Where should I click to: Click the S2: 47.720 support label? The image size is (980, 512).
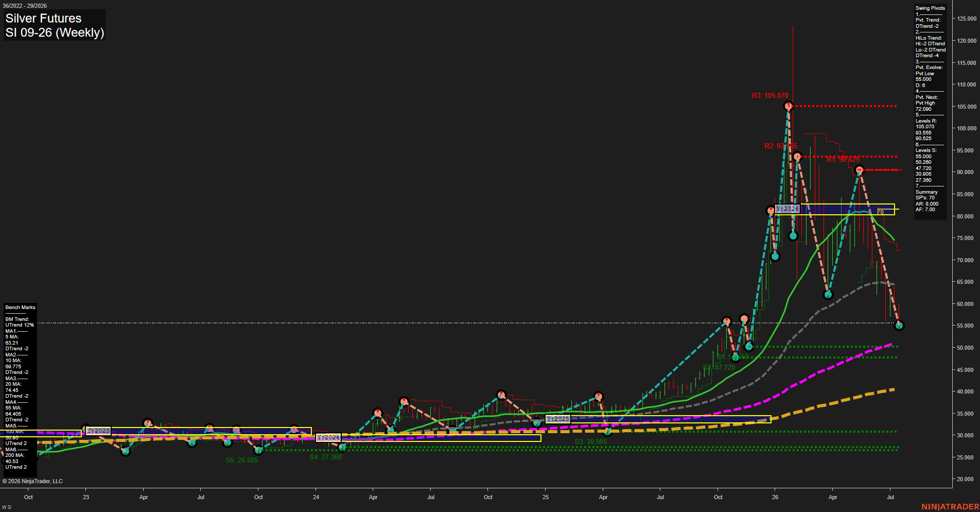(719, 367)
